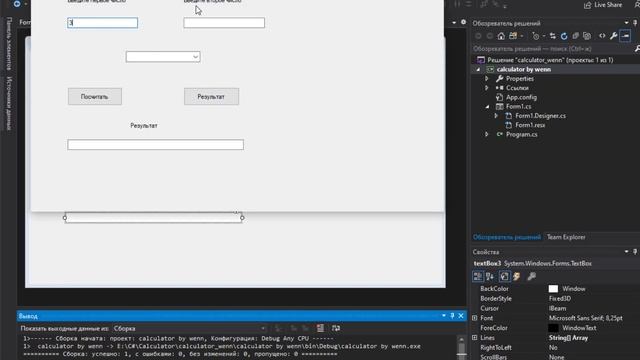This screenshot has height=360, width=640.
Task: Click the second number text box
Action: point(224,23)
